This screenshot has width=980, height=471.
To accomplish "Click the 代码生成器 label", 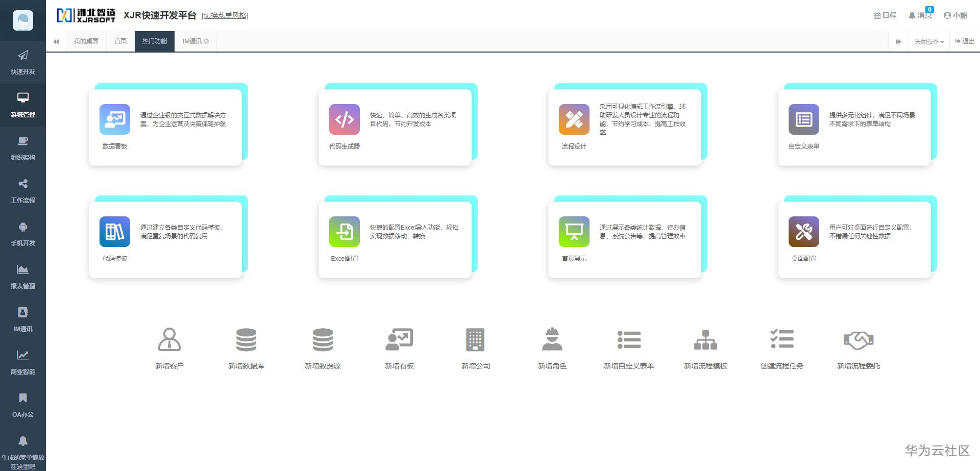I will pos(345,146).
